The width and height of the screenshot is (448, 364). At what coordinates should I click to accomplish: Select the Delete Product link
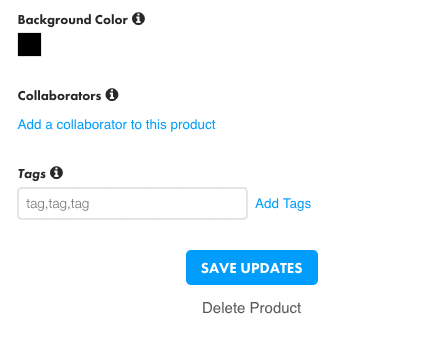click(251, 308)
